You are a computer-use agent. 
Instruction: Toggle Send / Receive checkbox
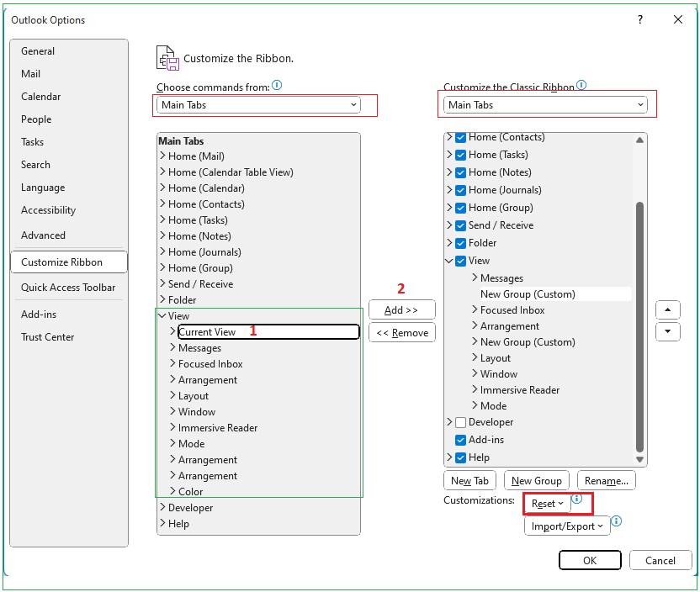click(461, 225)
